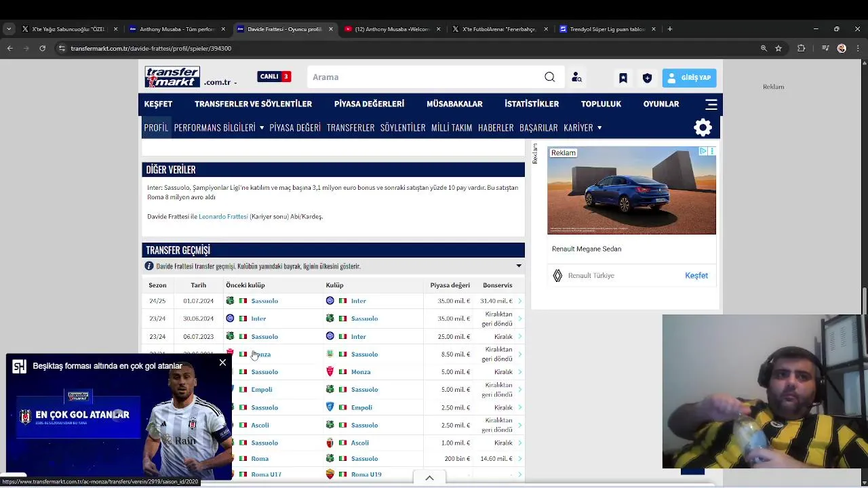The height and width of the screenshot is (488, 868).
Task: Open arrow for 24/25 transfer row
Action: coord(520,301)
